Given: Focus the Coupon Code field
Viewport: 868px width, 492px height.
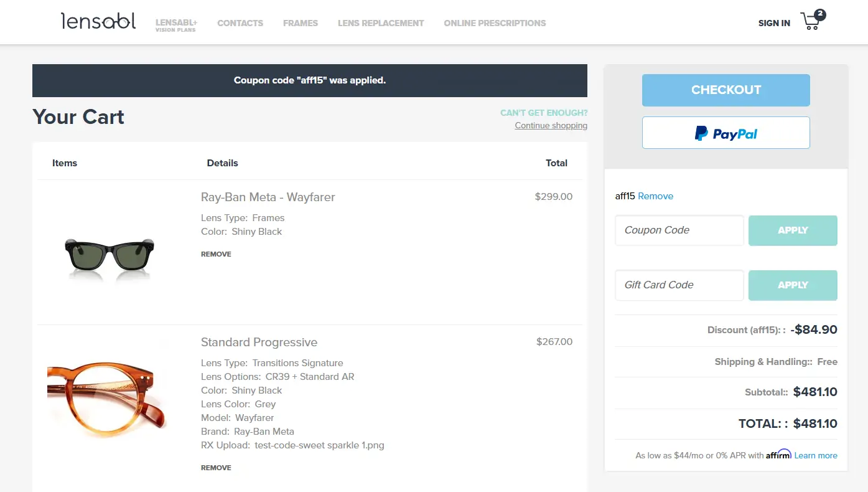Looking at the screenshot, I should click(x=679, y=230).
